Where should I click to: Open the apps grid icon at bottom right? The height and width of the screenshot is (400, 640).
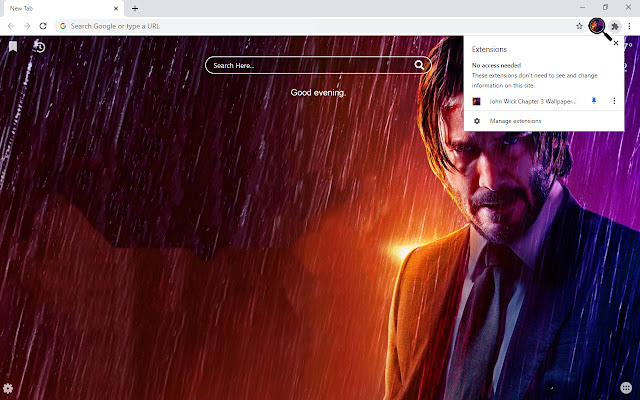point(626,388)
